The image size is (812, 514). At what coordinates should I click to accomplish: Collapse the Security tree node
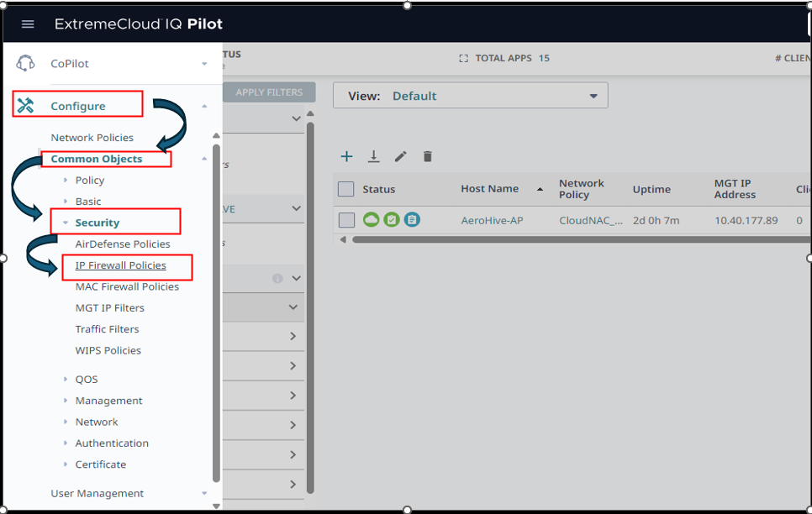tap(66, 223)
